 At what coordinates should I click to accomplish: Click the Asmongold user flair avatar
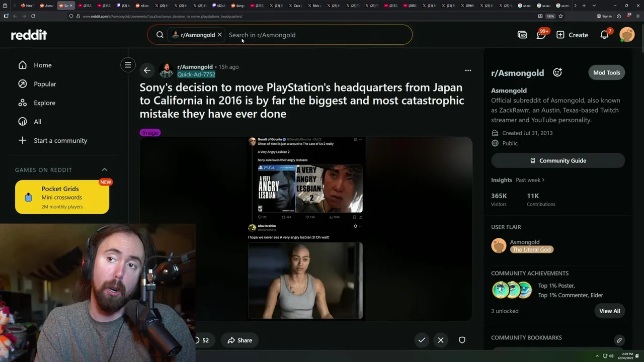click(499, 245)
